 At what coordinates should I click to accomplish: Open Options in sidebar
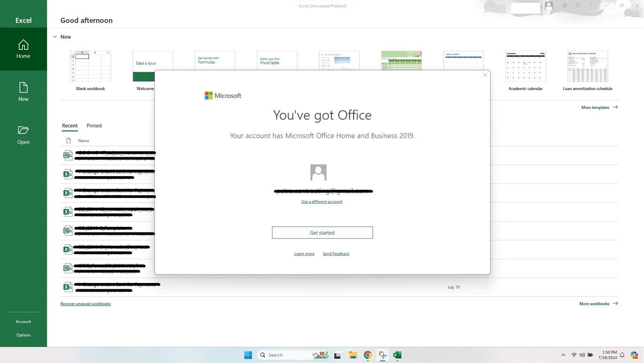tap(23, 335)
